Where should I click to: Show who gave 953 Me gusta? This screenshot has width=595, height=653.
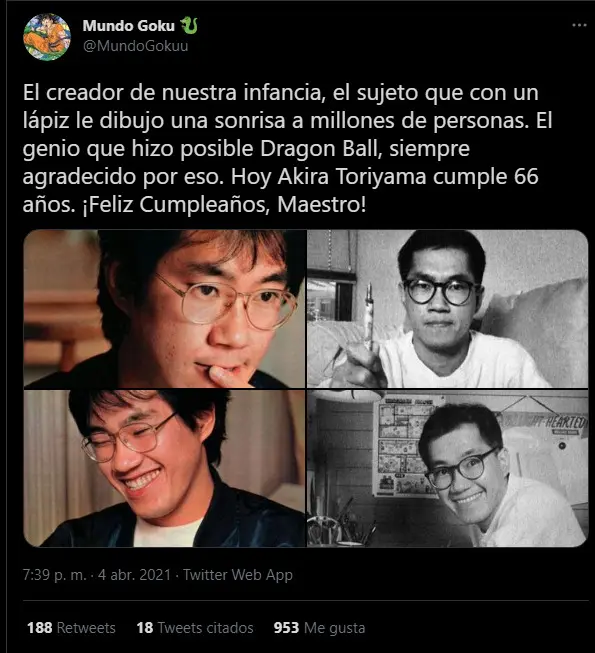coord(319,628)
